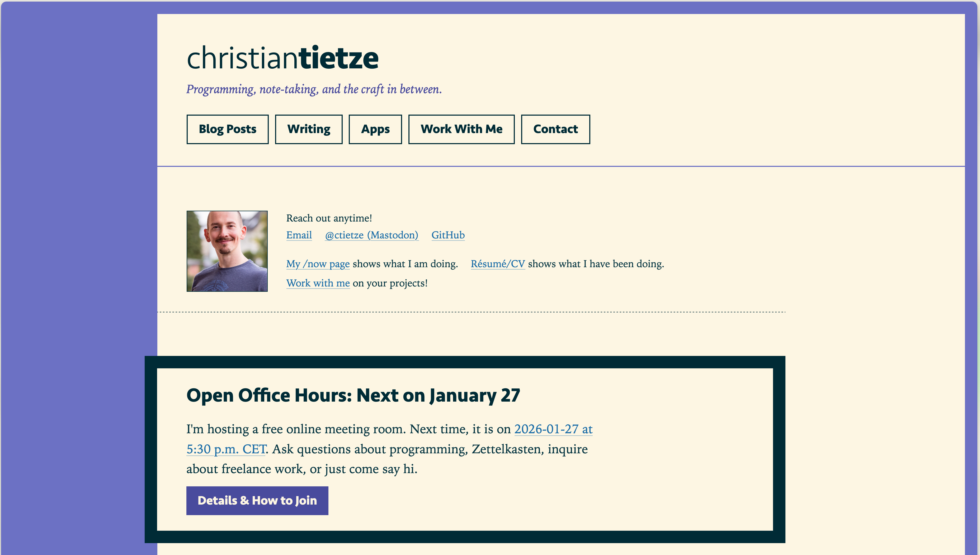Image resolution: width=980 pixels, height=555 pixels.
Task: Click the profile photo thumbnail
Action: tap(227, 251)
